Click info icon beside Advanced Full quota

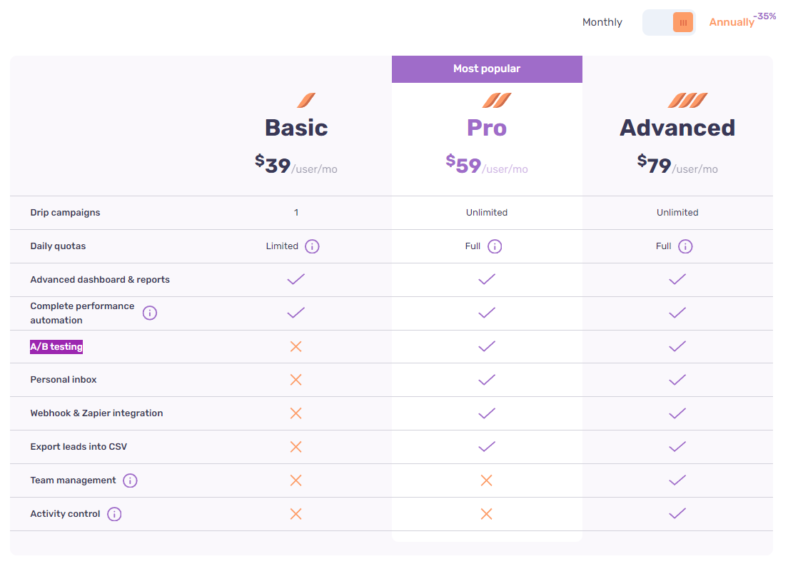[x=685, y=246]
